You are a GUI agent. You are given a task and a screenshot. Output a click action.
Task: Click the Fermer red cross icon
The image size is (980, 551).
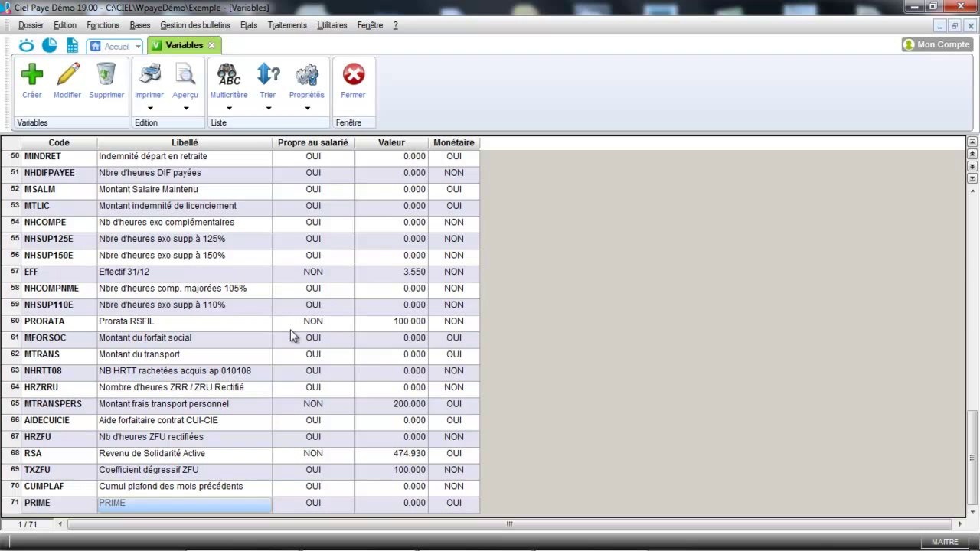[353, 74]
